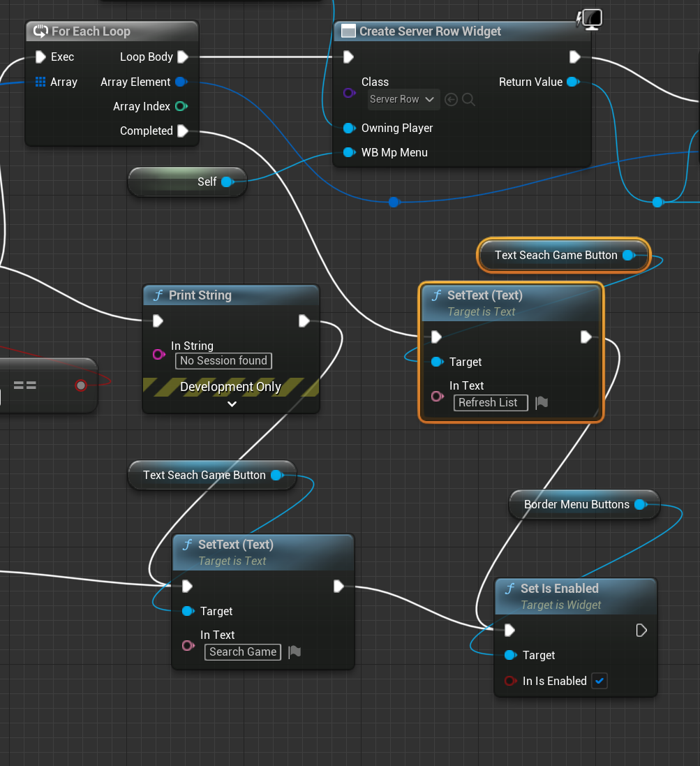Click In Is Enabled boolean input pin
The height and width of the screenshot is (766, 700).
[x=511, y=681]
